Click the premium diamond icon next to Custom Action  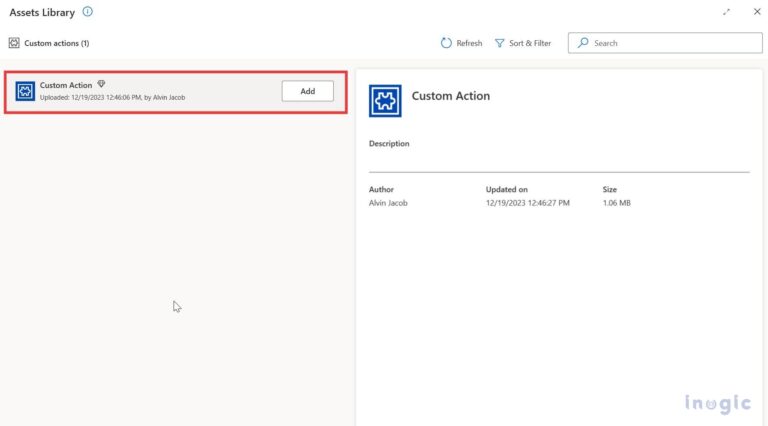(x=101, y=85)
